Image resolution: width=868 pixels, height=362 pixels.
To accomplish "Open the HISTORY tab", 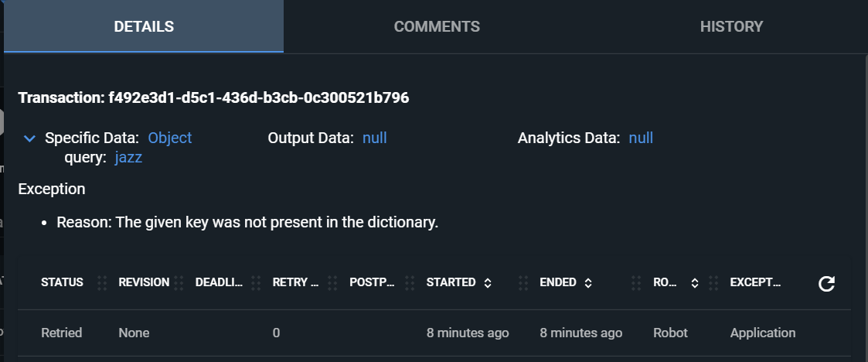I will (731, 26).
